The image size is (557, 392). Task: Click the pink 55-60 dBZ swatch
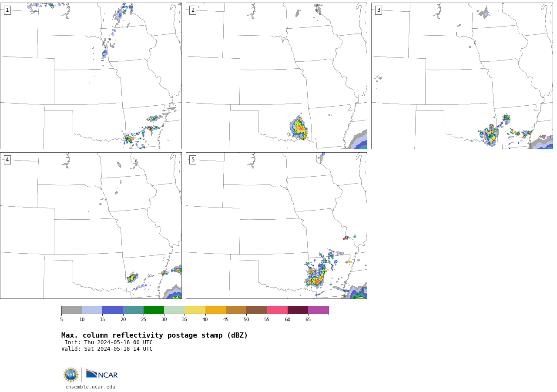point(277,310)
